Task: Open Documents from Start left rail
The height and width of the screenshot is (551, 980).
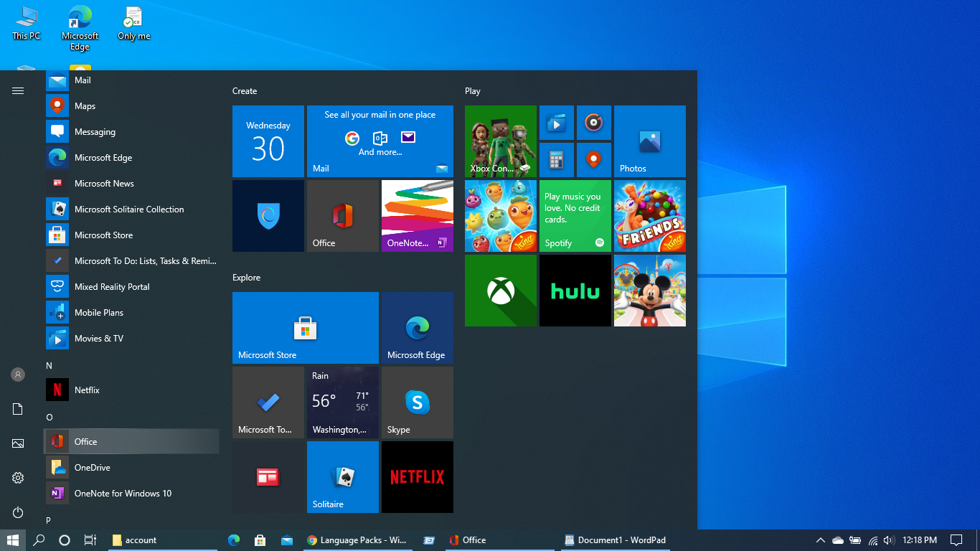Action: (x=18, y=409)
